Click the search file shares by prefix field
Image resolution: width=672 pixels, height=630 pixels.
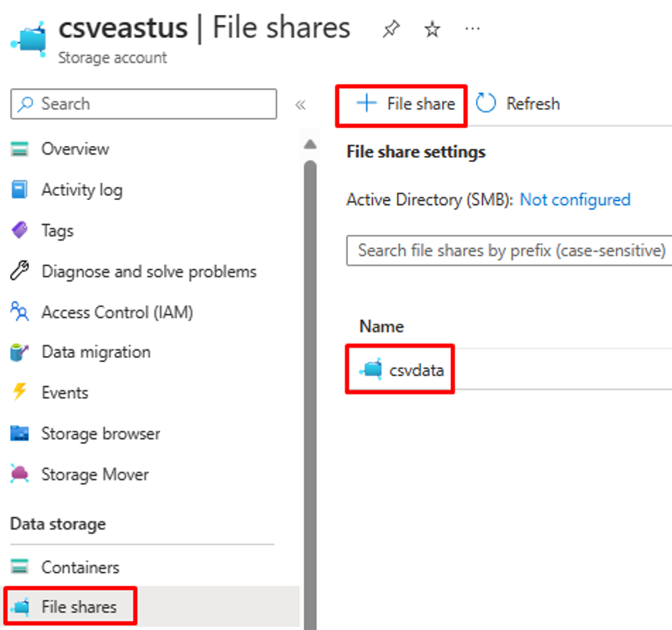point(508,250)
